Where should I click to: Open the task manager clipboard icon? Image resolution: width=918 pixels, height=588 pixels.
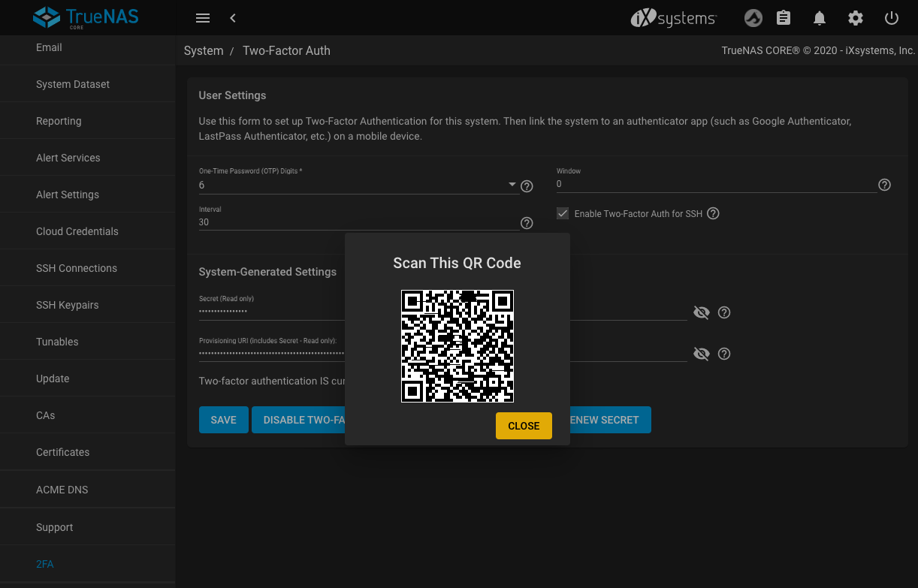click(784, 18)
